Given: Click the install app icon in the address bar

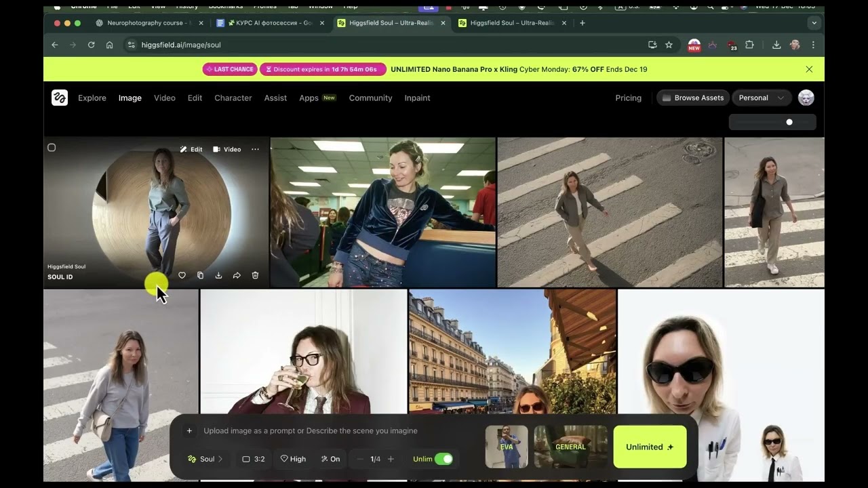Looking at the screenshot, I should 652,45.
